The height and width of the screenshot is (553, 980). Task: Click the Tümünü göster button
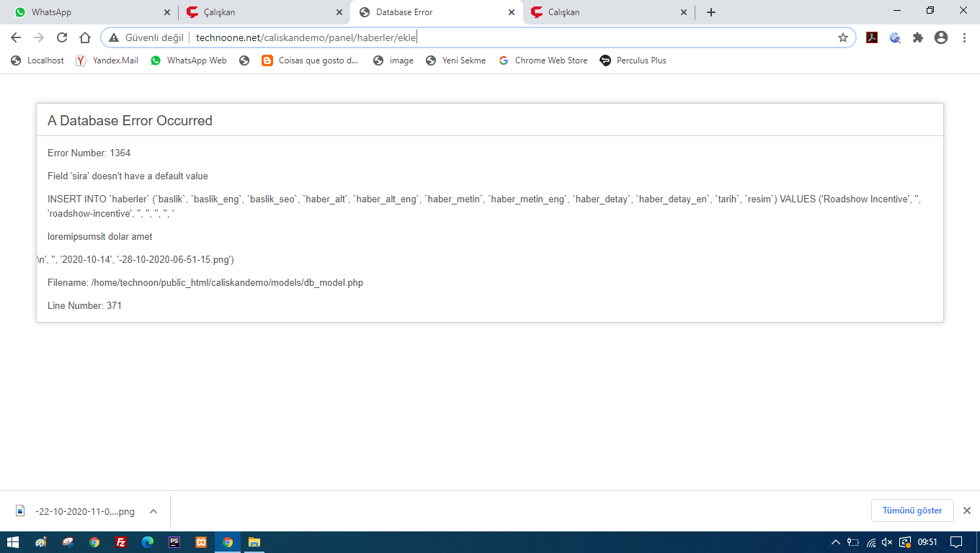[912, 511]
